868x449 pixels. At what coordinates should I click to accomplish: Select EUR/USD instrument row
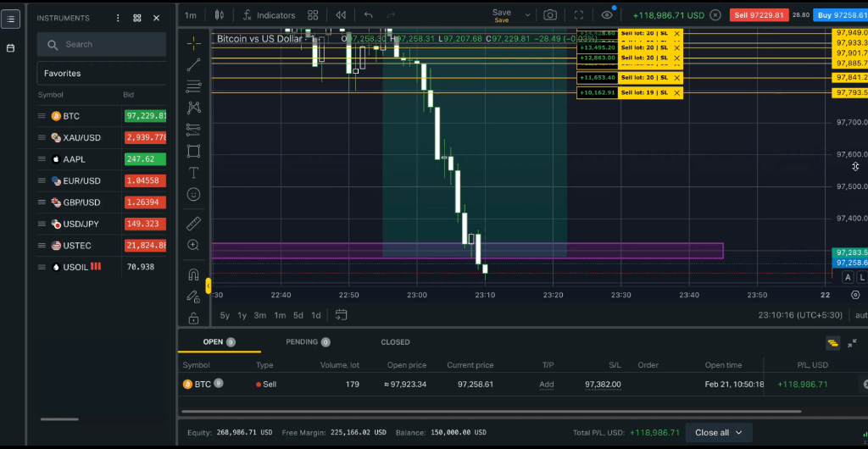coord(102,180)
